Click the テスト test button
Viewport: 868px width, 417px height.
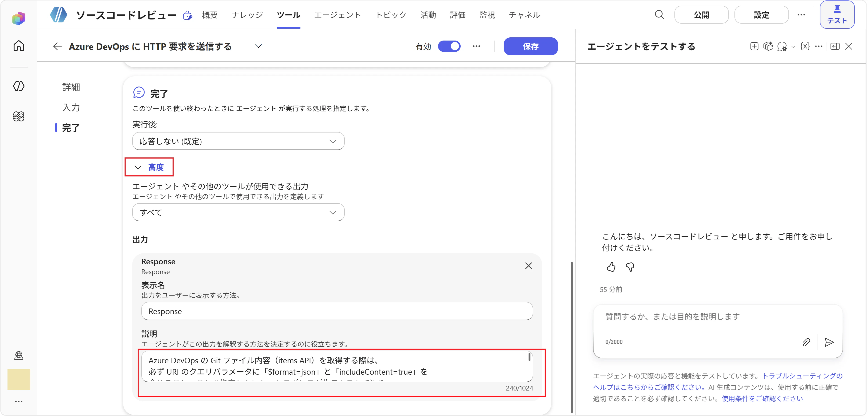click(x=837, y=15)
